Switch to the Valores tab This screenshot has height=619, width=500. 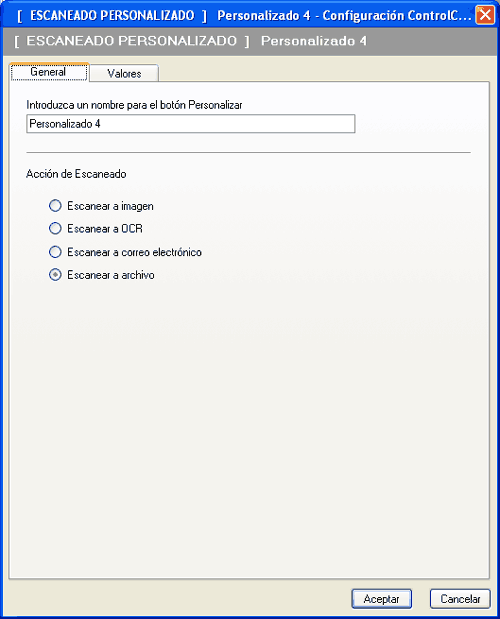(124, 73)
